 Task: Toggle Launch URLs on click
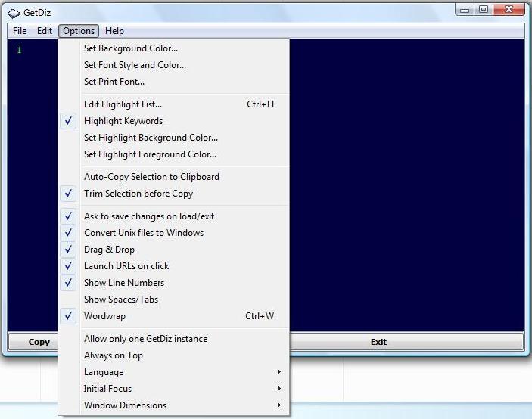pos(174,265)
